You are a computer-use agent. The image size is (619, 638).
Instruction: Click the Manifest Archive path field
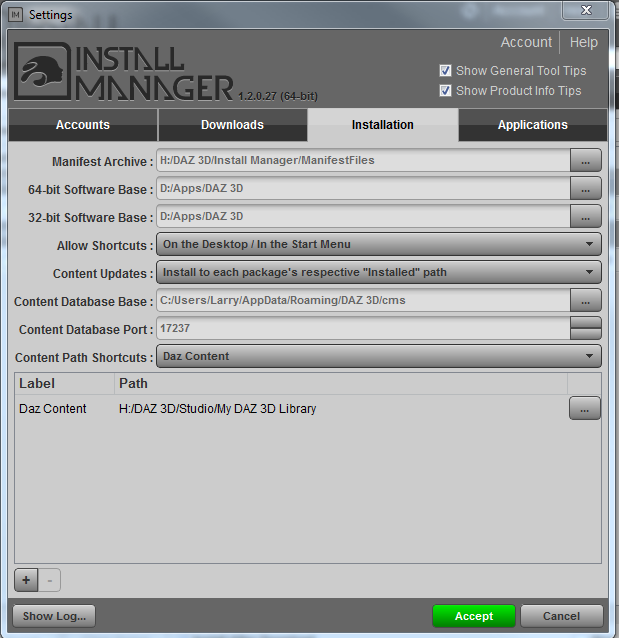pos(363,160)
